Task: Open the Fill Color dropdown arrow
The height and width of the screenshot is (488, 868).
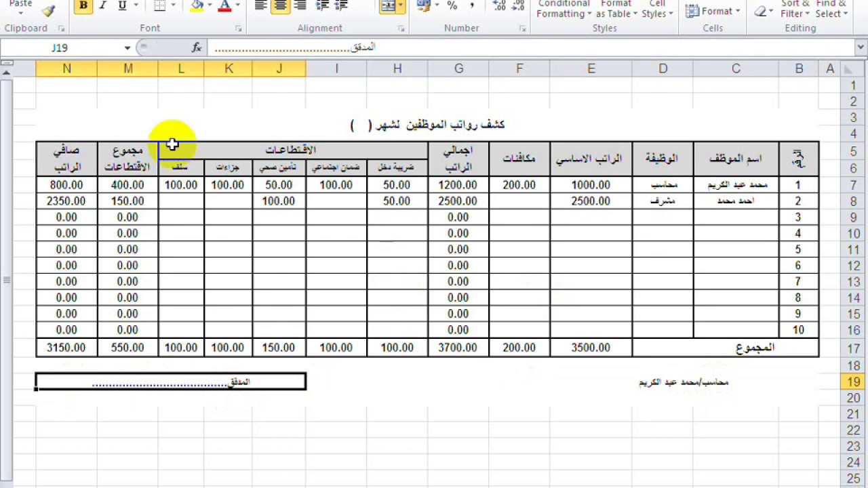Action: 211,6
